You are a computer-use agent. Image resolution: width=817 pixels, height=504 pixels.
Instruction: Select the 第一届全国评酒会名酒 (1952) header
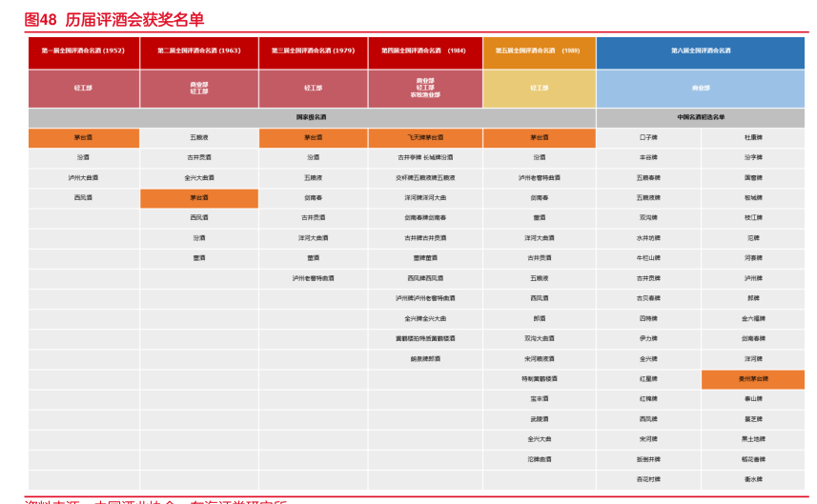[x=83, y=50]
